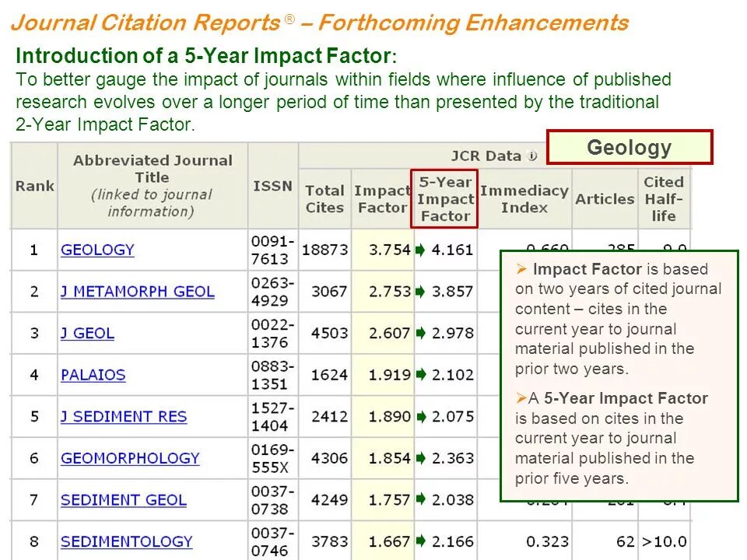747x560 pixels.
Task: Click impact factor value 1.919
Action: point(390,375)
